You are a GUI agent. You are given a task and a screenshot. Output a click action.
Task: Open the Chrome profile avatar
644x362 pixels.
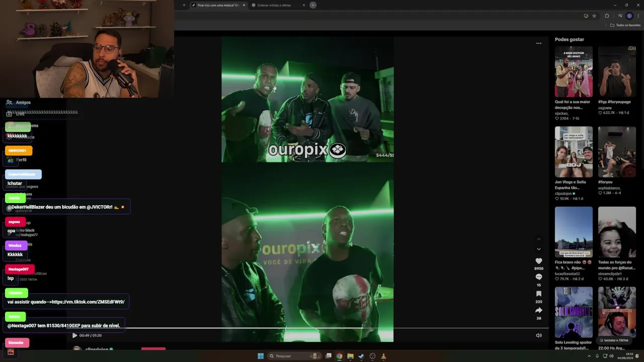629,16
